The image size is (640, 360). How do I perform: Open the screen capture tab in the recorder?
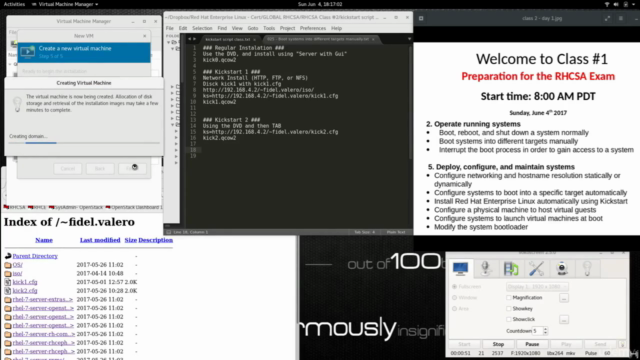tap(460, 268)
